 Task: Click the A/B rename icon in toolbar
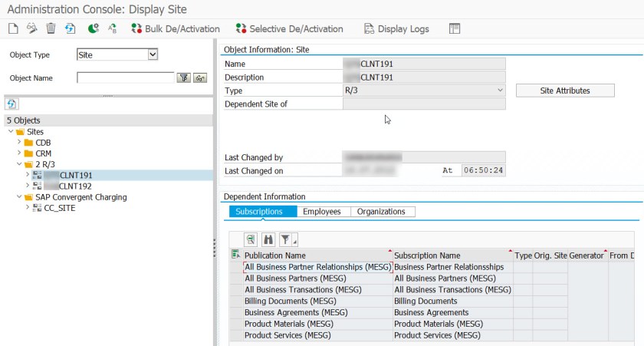click(x=112, y=28)
